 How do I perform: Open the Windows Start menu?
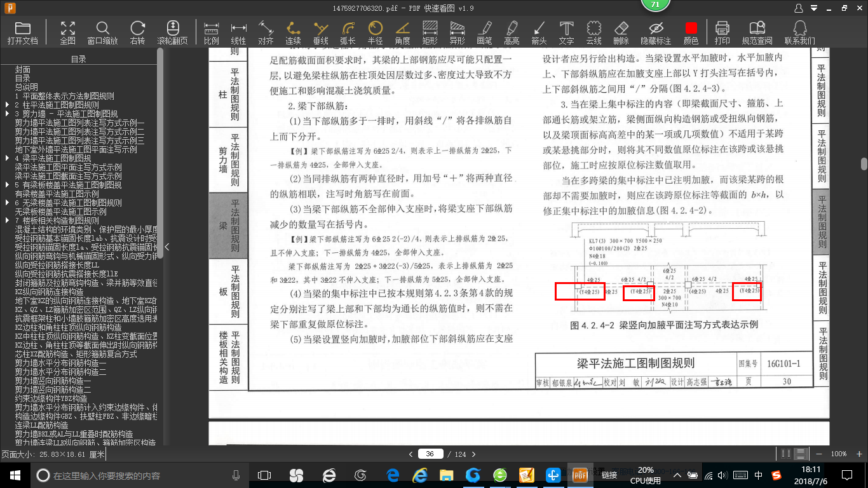(x=15, y=475)
